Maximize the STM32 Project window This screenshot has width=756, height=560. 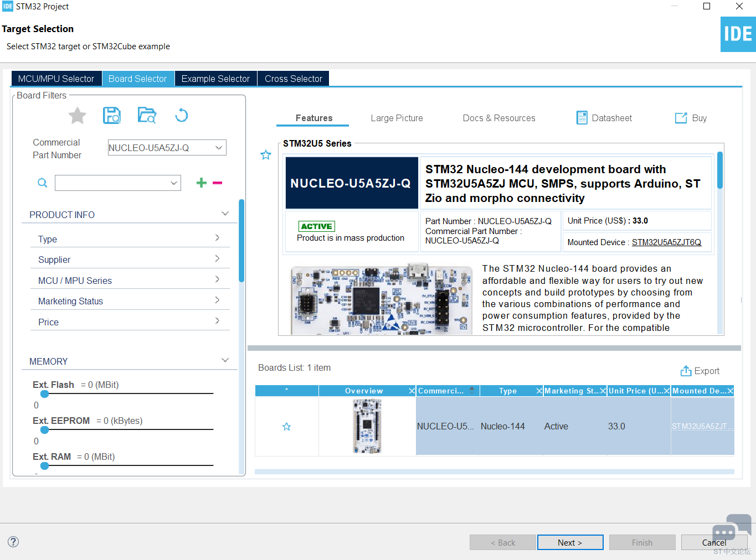click(707, 6)
